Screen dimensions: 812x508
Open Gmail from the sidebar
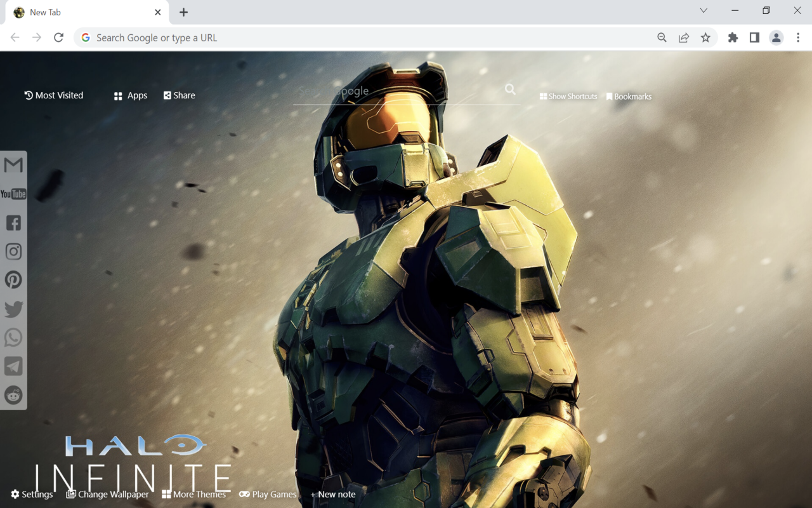13,164
